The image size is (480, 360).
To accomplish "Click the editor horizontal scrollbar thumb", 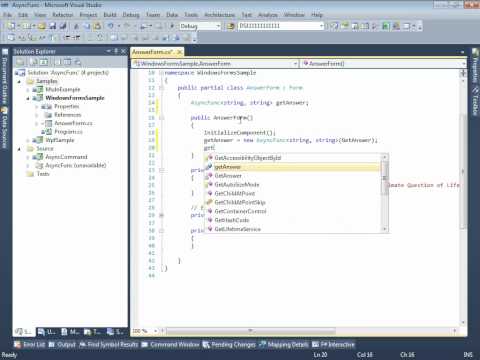I will pyautogui.click(x=251, y=331).
